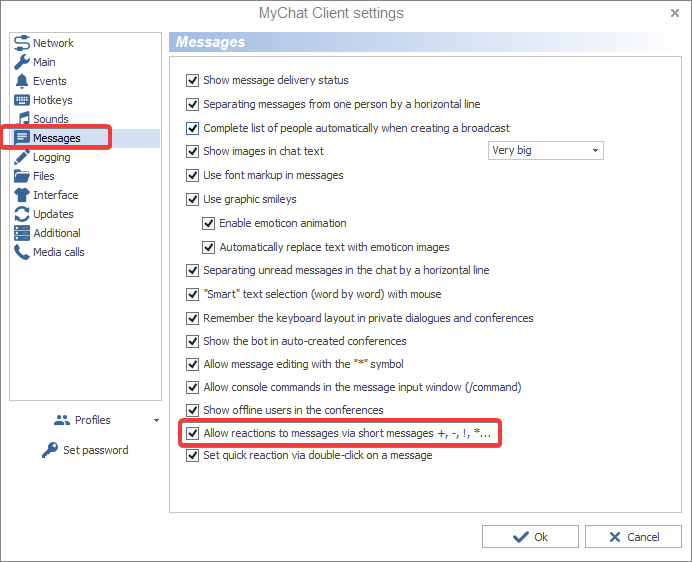
Task: Go to the Updates settings section
Action: coord(53,214)
